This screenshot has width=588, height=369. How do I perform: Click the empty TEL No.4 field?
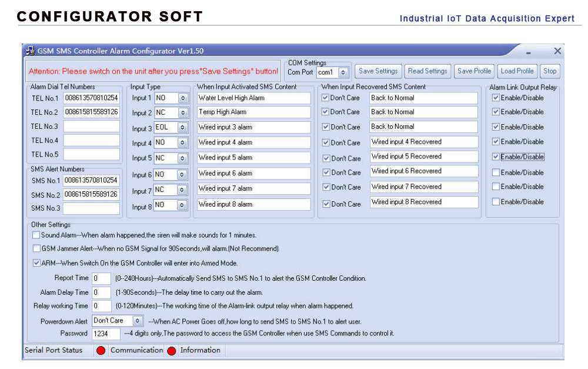point(92,141)
